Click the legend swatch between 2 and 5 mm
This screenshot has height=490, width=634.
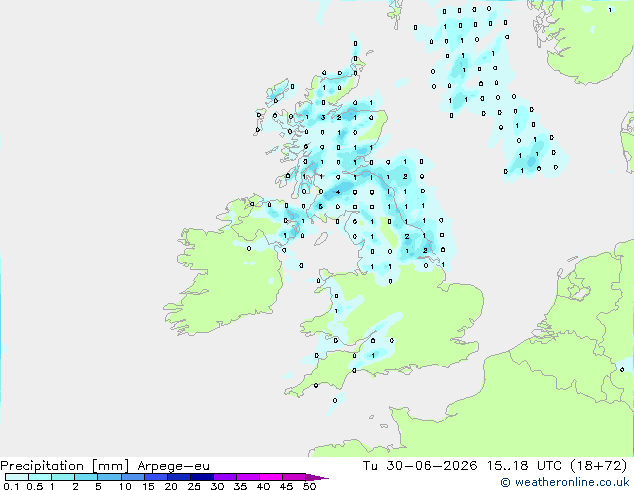coord(86,477)
